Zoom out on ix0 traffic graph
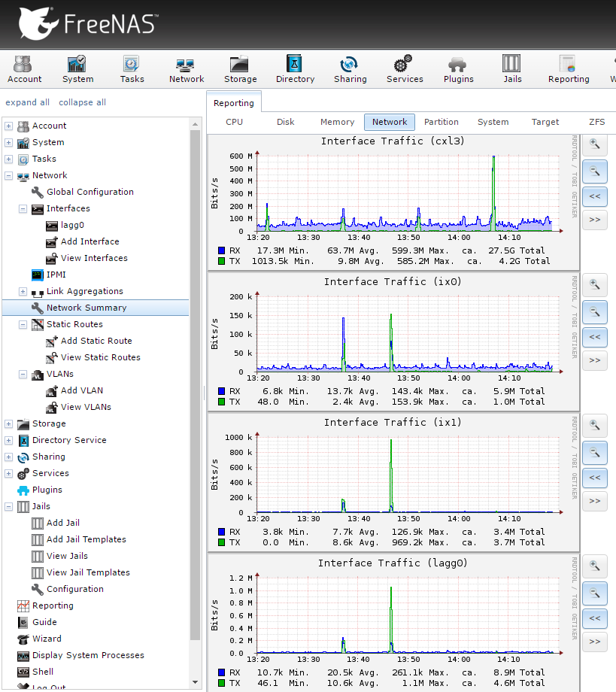616x692 pixels. [594, 311]
